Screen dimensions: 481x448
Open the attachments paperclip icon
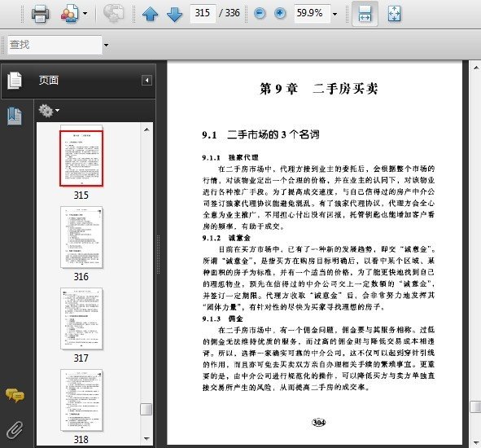pyautogui.click(x=15, y=430)
